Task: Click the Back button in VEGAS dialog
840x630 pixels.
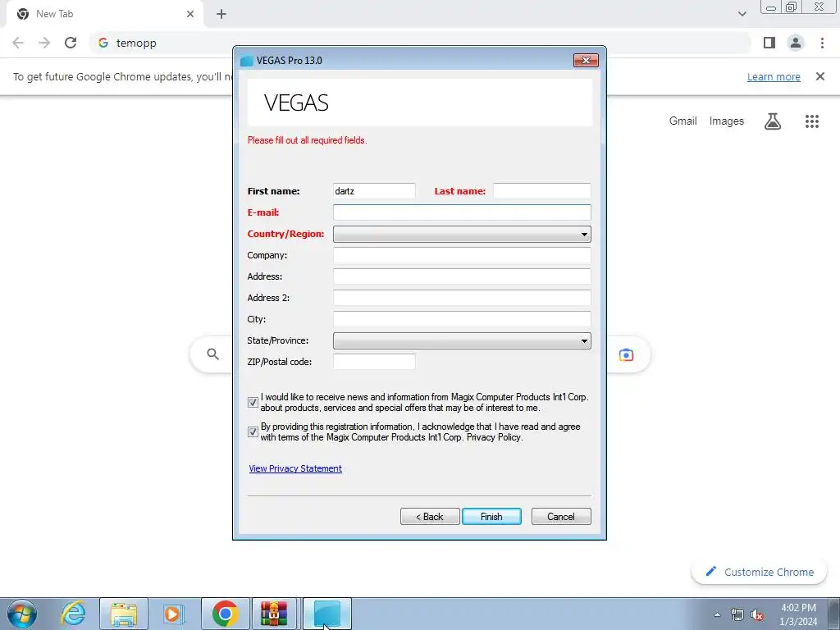Action: click(430, 517)
